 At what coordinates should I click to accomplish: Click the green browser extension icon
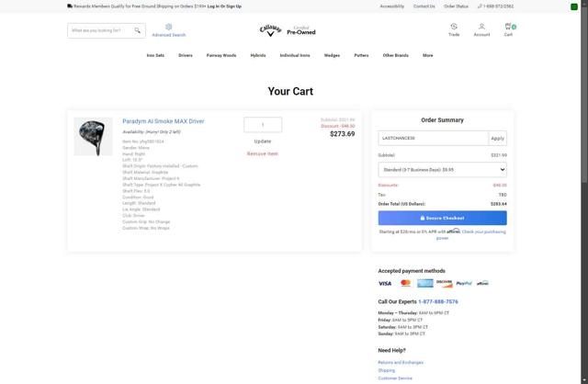(573, 6)
